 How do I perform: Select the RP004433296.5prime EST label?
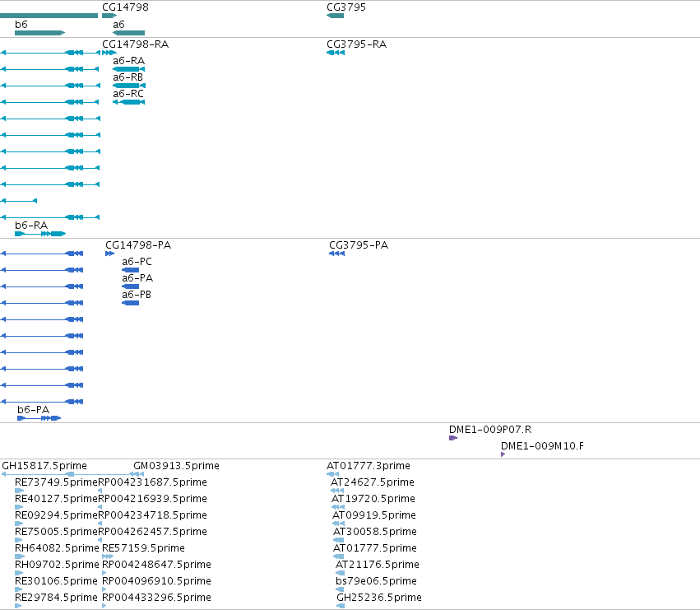click(156, 598)
